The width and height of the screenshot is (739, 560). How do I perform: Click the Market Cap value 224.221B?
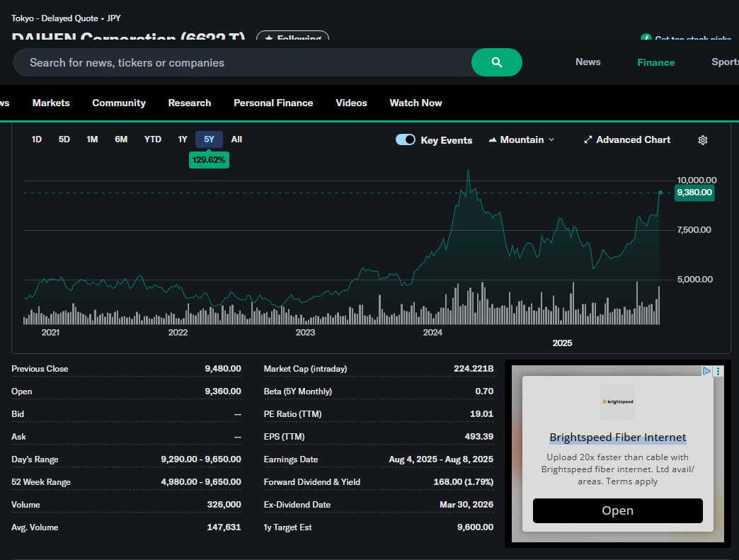[x=473, y=369]
